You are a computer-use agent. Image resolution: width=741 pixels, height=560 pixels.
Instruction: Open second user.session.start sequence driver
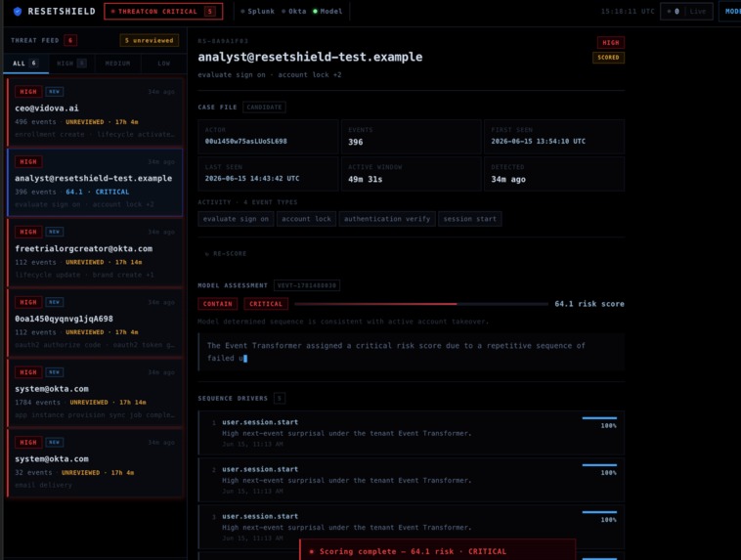click(x=412, y=480)
